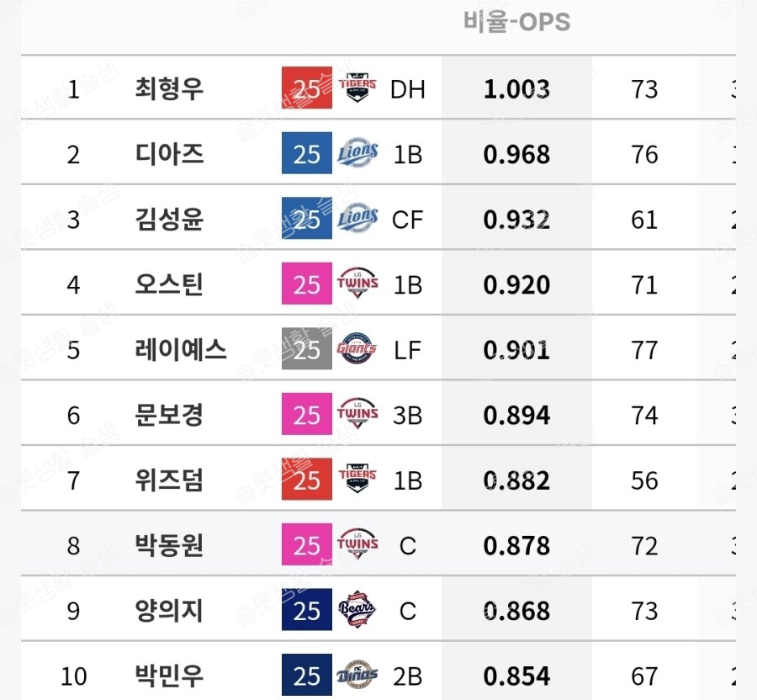Click the Tigers logo beside 최형우
Screen dimensions: 757x700
coord(357,87)
